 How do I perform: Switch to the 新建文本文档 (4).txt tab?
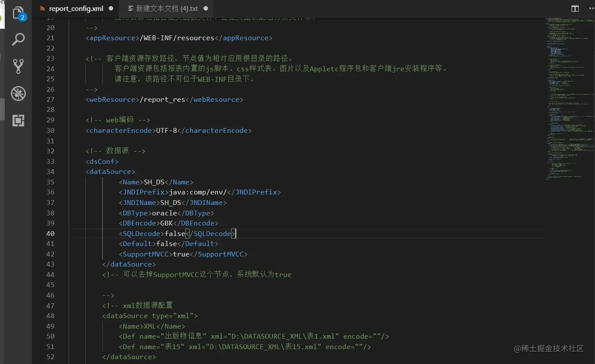pyautogui.click(x=167, y=9)
